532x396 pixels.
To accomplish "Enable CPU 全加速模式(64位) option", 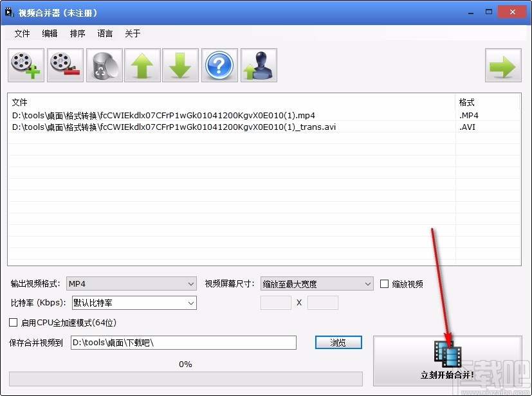I will tap(12, 322).
